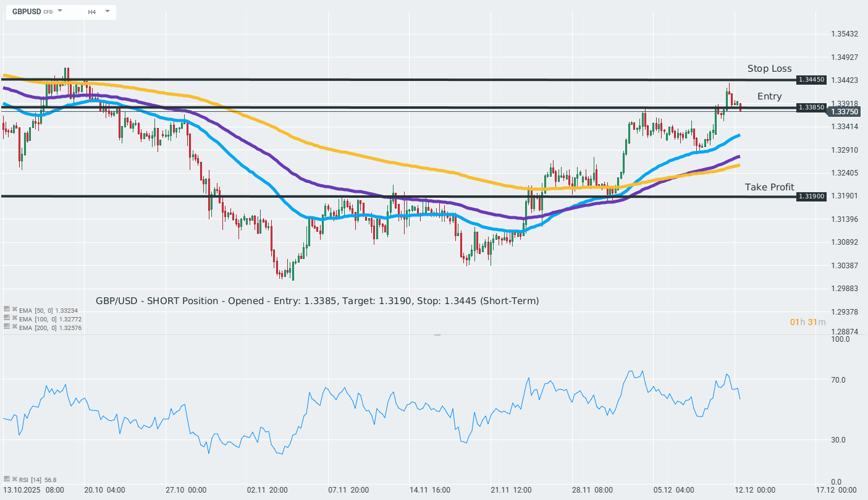Click the RSI 70.0 scale label
This screenshot has width=868, height=500.
click(x=838, y=380)
